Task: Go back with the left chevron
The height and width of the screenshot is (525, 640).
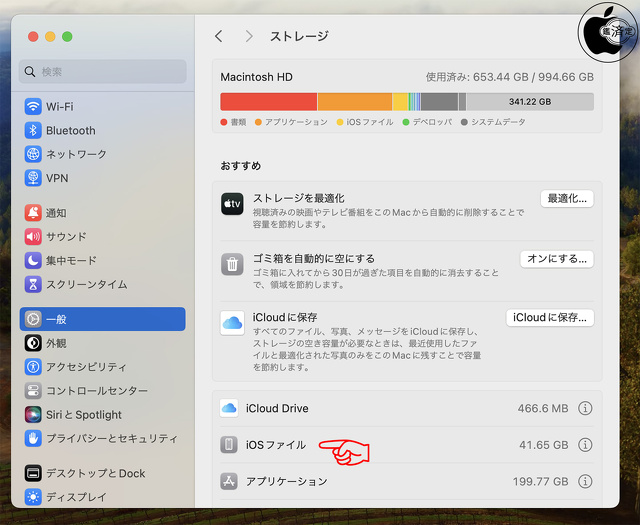Action: pyautogui.click(x=219, y=36)
